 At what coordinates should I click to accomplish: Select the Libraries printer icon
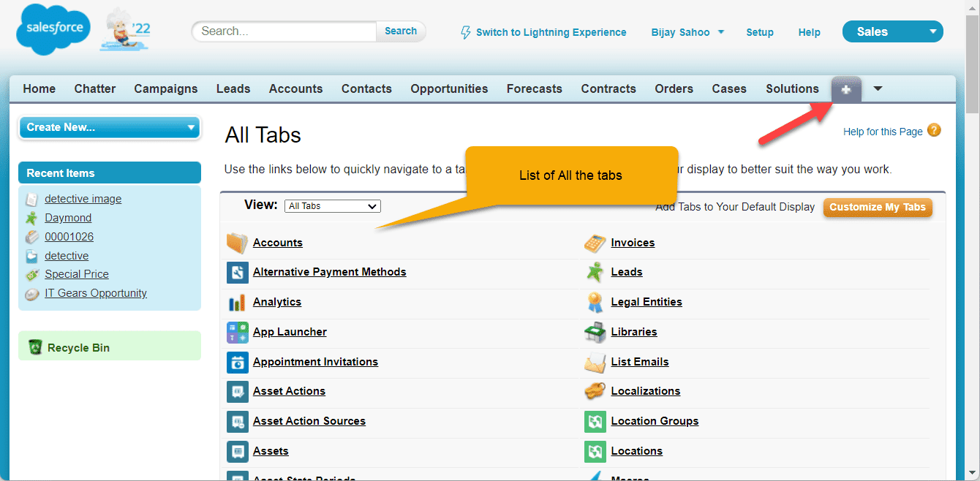[595, 332]
